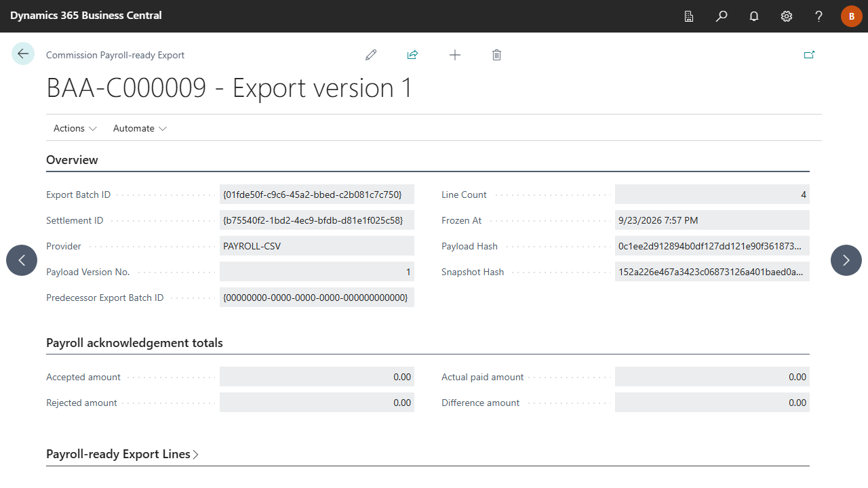Click the Payload Version No. field
Screen dimensions: 868x488
tap(317, 272)
